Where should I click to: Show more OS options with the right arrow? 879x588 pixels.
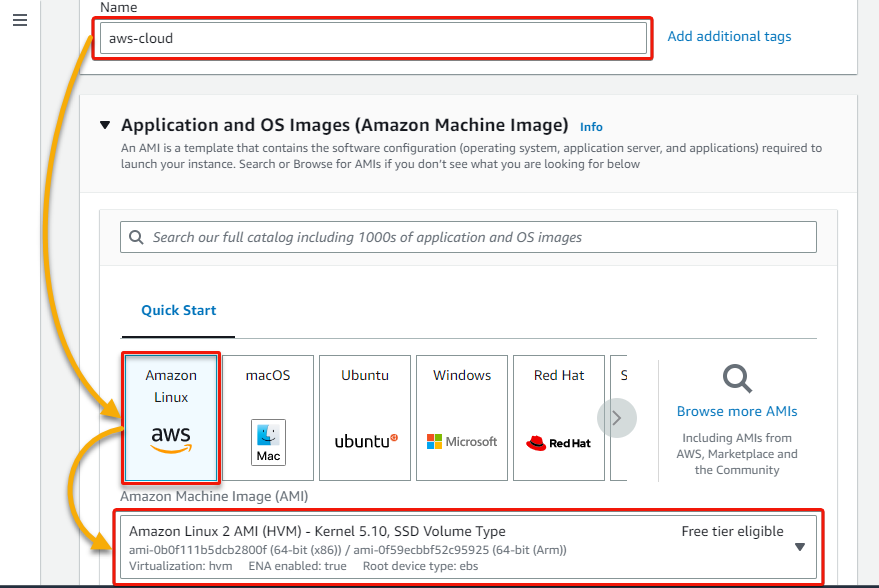click(x=617, y=418)
